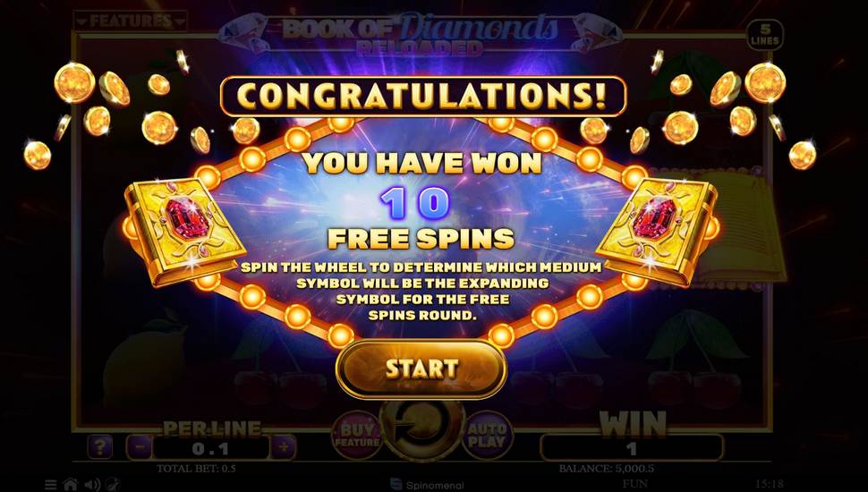This screenshot has height=492, width=868.
Task: Decrease the per line bet with minus
Action: [x=140, y=446]
